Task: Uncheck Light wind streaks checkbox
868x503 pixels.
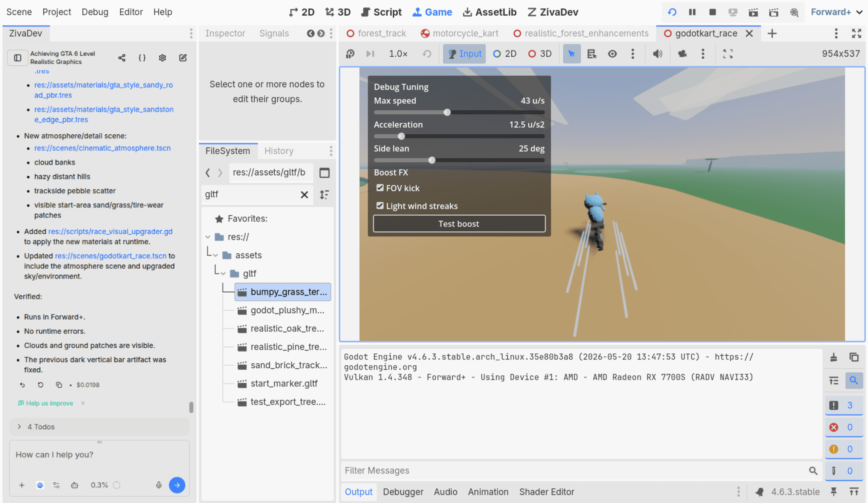Action: (379, 206)
